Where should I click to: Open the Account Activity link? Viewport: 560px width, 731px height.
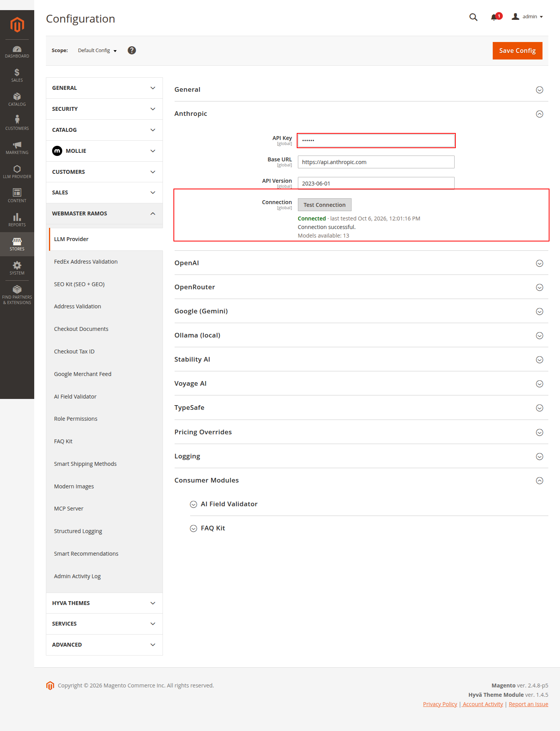(483, 704)
